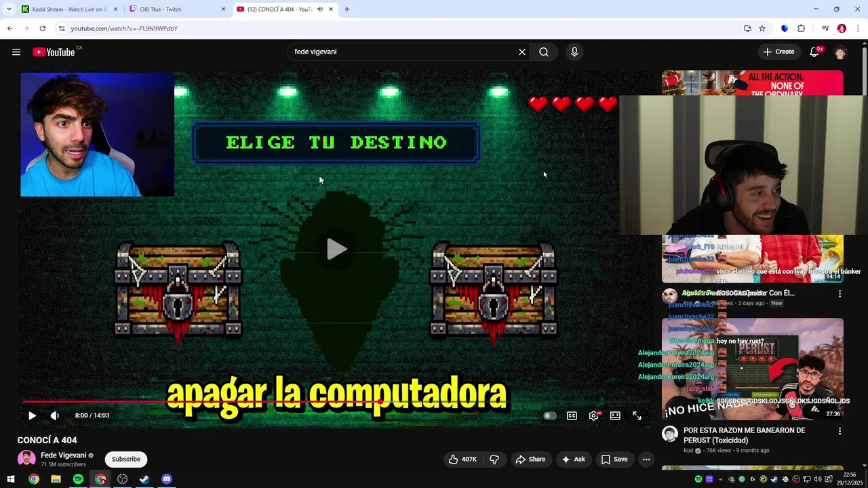Open the tab search dropdown arrow
This screenshot has width=868, height=488.
[x=8, y=9]
